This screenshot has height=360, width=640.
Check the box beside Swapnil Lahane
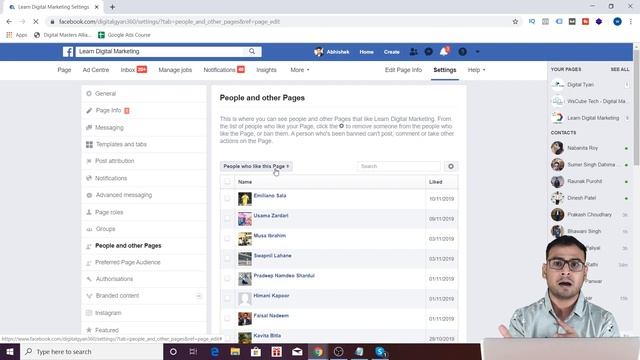coord(227,259)
